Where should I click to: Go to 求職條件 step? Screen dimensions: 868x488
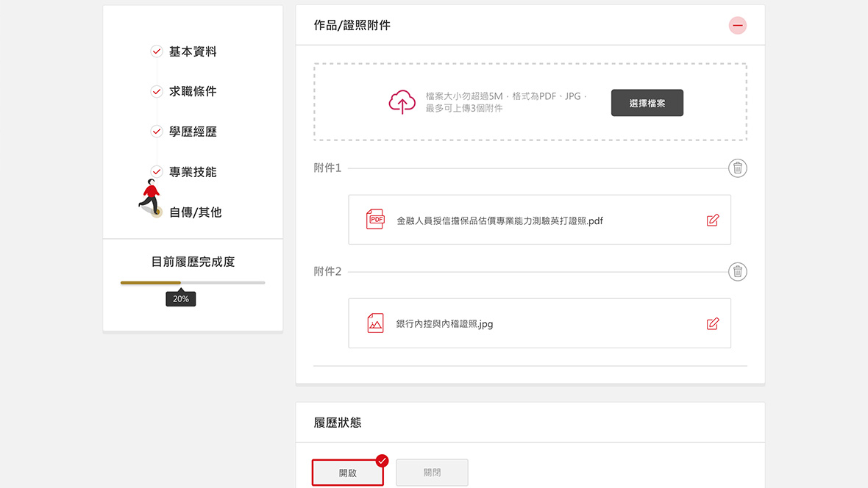193,92
